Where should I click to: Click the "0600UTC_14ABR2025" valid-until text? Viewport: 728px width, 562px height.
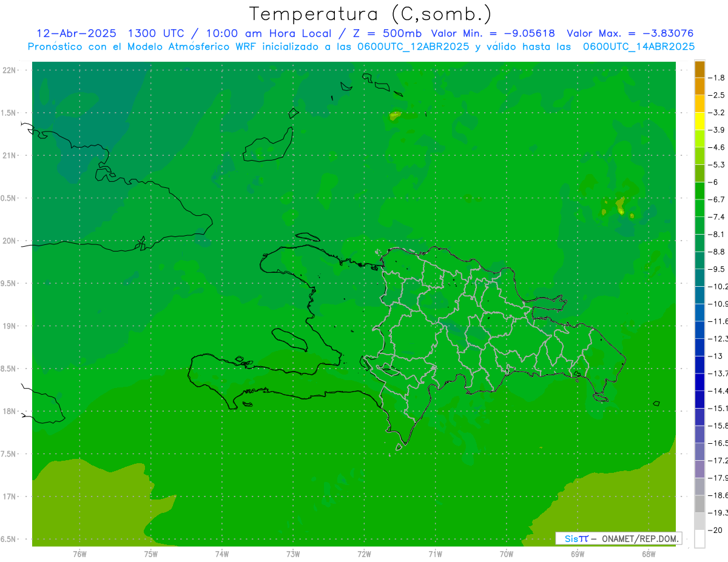[639, 47]
